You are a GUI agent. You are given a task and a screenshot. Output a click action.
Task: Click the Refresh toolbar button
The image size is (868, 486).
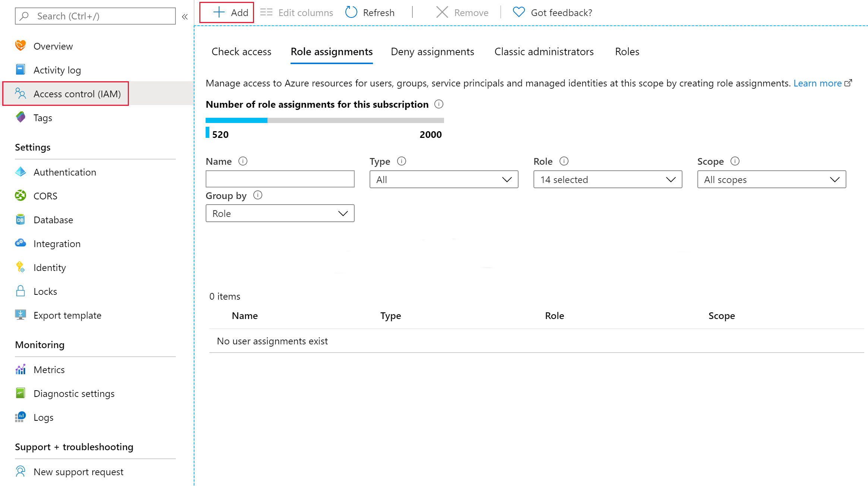click(370, 12)
